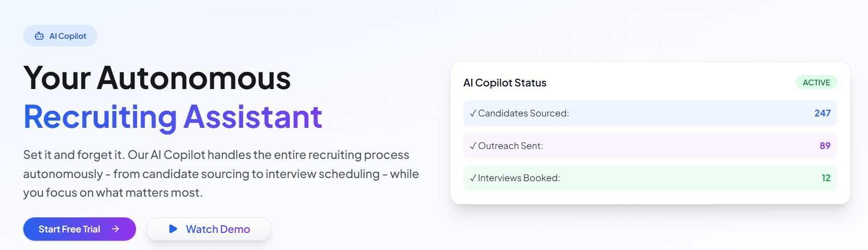This screenshot has height=250, width=868.
Task: Click the arrow icon in Start Free Trial
Action: pos(115,229)
